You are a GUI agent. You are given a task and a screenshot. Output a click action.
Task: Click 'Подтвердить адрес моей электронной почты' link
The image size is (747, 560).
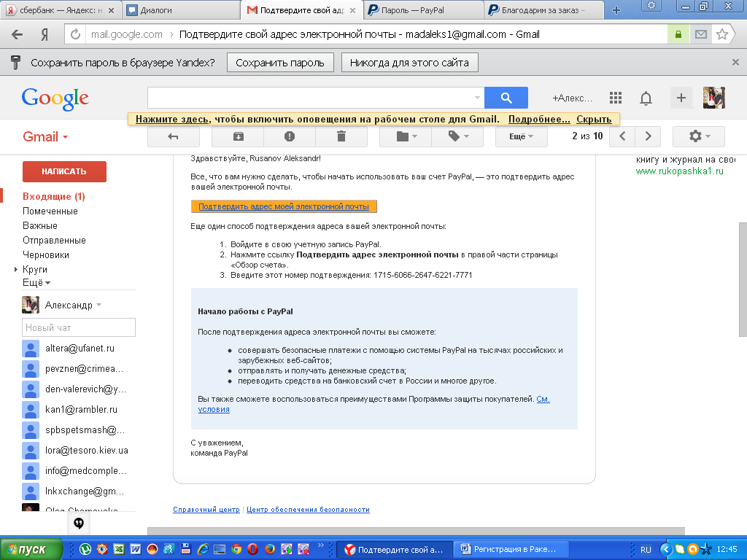coord(284,206)
